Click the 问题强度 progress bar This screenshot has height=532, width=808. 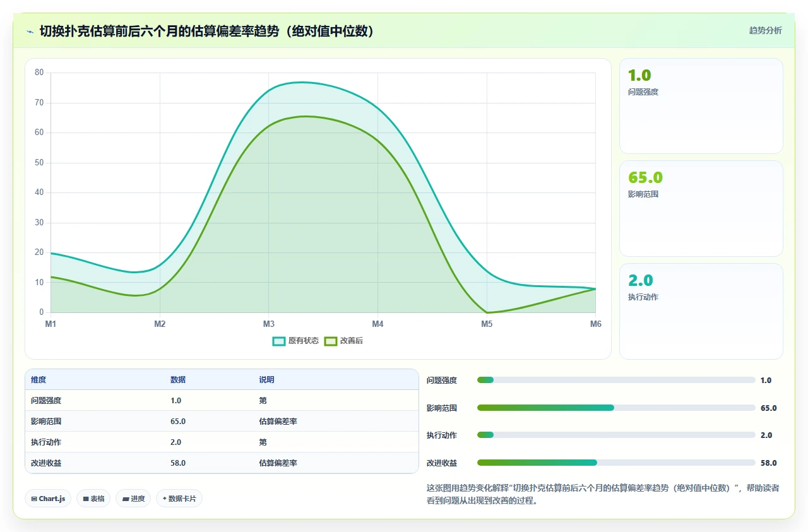616,380
